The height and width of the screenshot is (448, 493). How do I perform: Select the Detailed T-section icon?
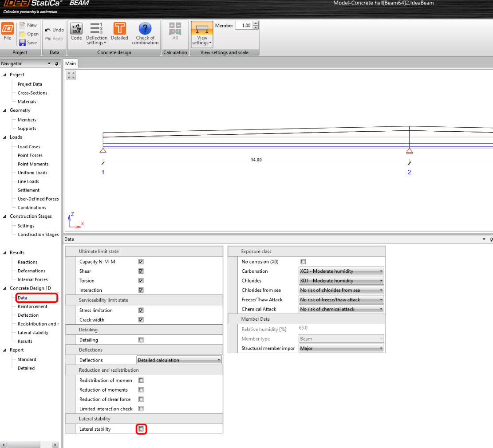[x=119, y=29]
